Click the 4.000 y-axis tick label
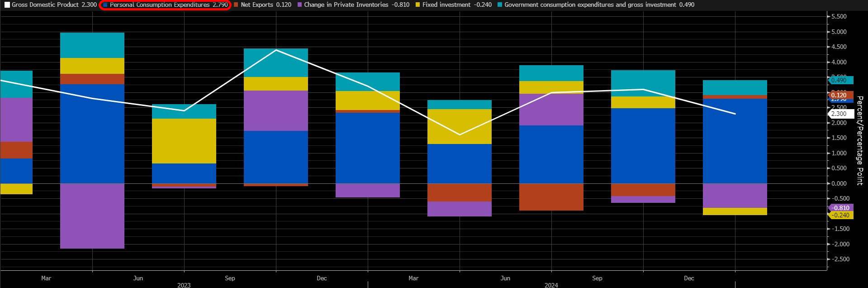The image size is (868, 288). 839,62
